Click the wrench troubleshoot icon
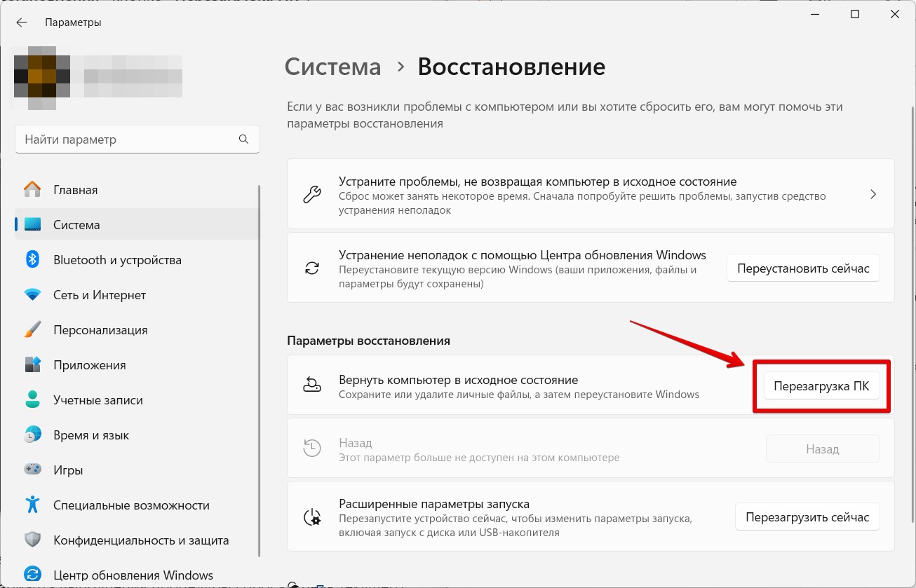Screen dimensions: 916x588 (x=311, y=193)
